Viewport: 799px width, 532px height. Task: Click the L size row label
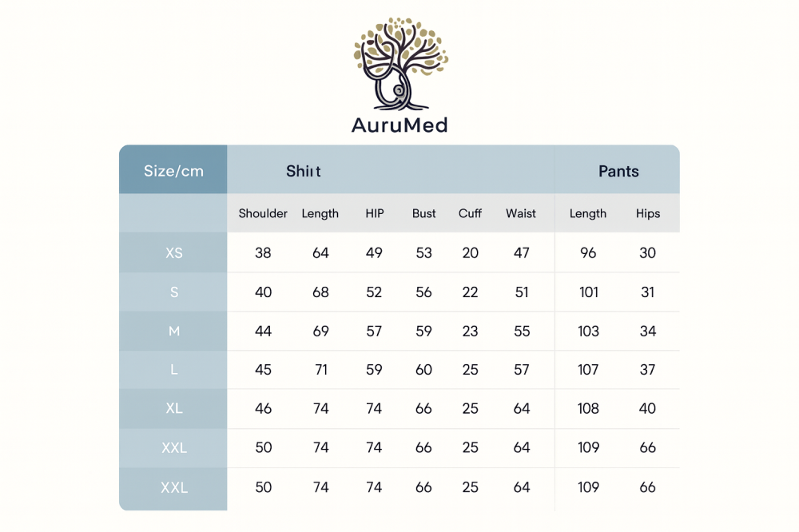click(174, 370)
